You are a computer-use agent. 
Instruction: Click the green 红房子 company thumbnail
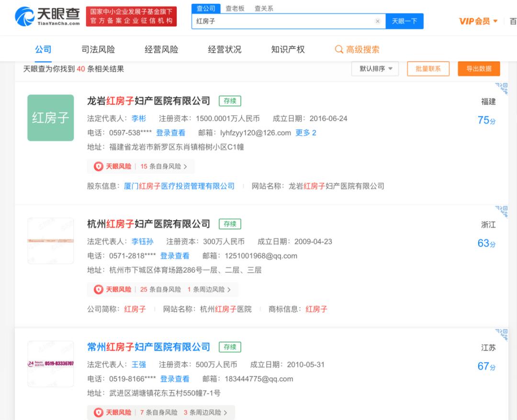click(50, 117)
